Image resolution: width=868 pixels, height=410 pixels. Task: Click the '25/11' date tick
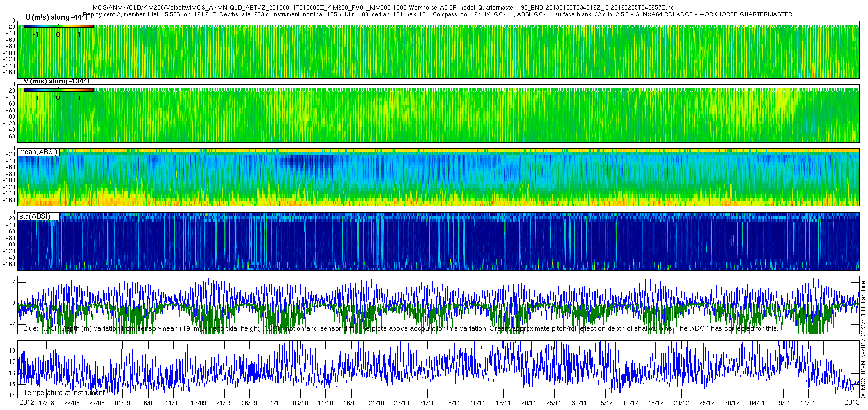[x=554, y=403]
